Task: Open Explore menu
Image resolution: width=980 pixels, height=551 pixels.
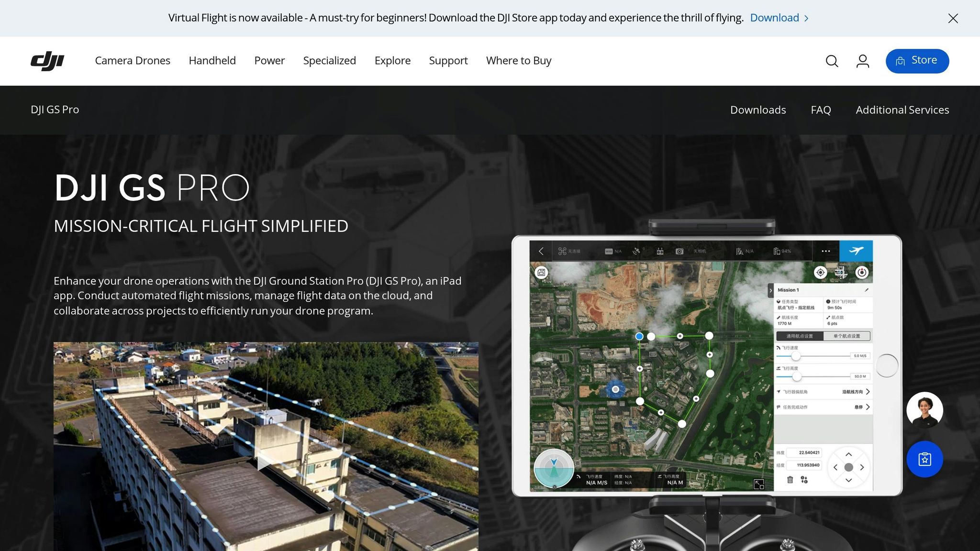Action: 392,61
